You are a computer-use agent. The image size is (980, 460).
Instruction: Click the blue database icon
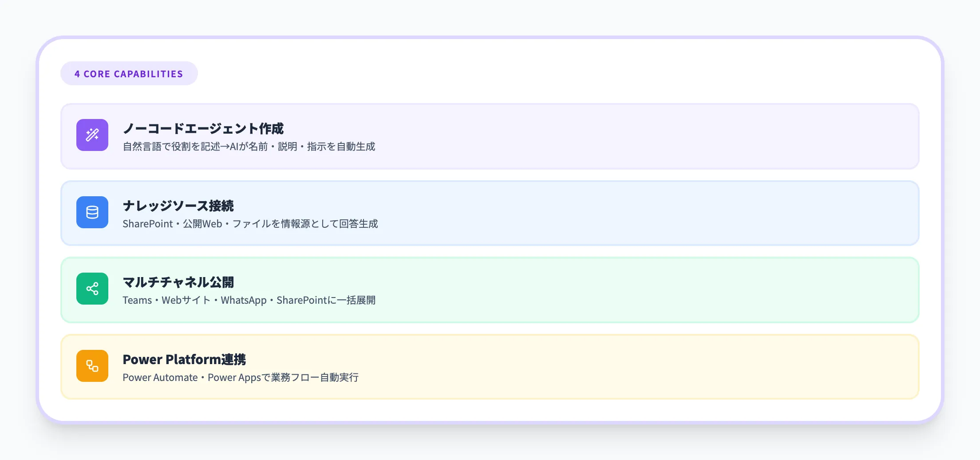tap(92, 212)
